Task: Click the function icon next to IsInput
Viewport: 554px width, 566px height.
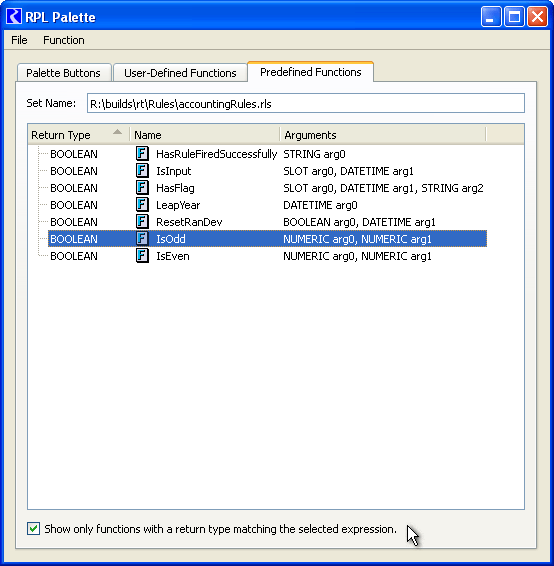Action: [x=142, y=171]
